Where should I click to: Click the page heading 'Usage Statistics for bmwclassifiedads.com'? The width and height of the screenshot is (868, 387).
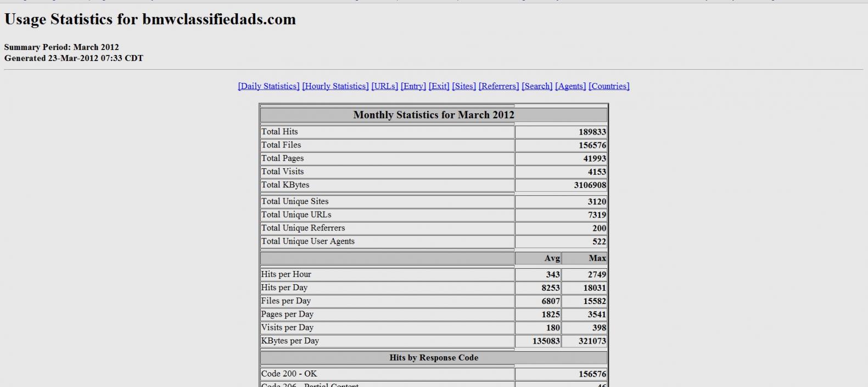pos(150,19)
